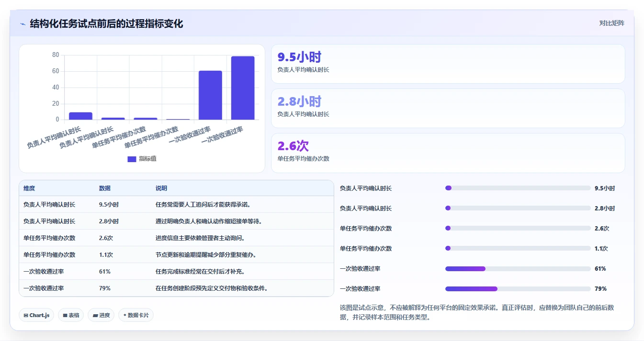
Task: Click the description 任务常需要人工追问后才能获得承诺。
Action: (203, 205)
